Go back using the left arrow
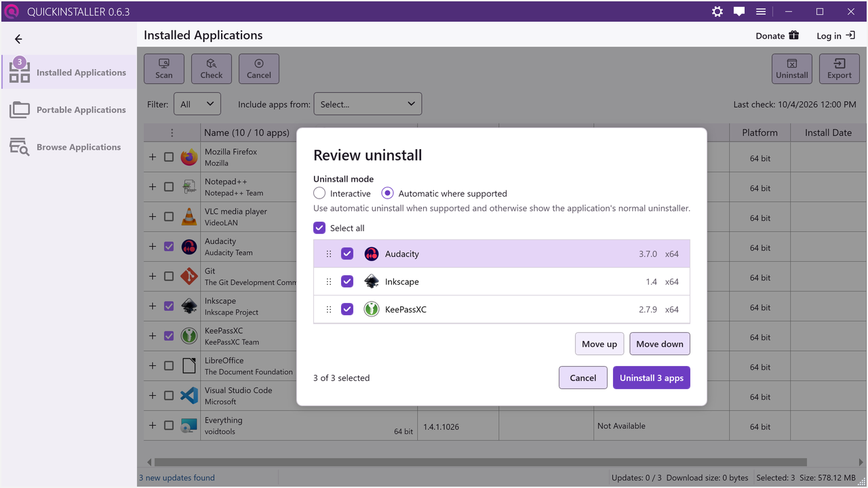Viewport: 868px width, 488px height. (x=18, y=39)
